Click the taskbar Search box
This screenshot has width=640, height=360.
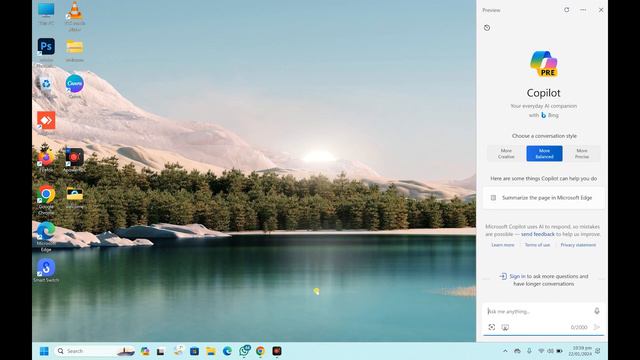(x=94, y=351)
